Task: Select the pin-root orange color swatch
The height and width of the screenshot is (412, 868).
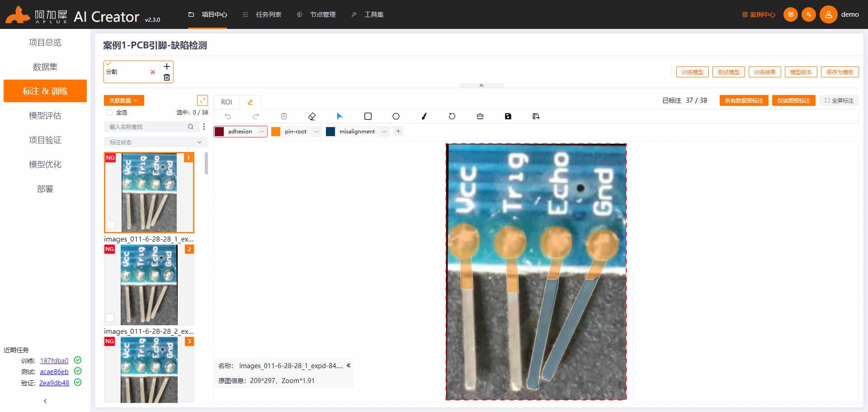Action: [276, 132]
